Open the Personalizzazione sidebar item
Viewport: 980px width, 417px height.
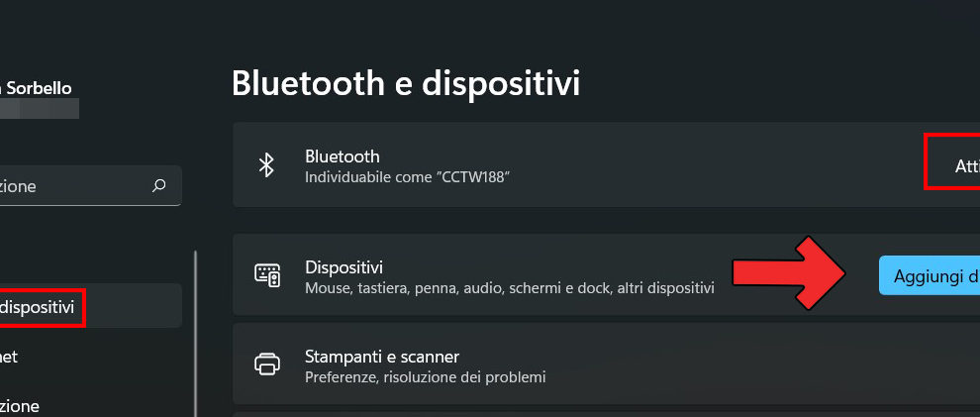tap(20, 406)
